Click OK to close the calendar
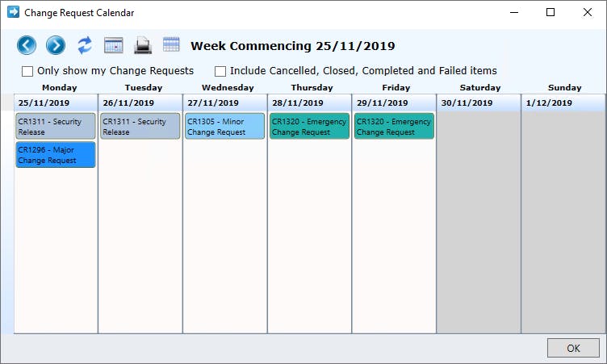 pyautogui.click(x=573, y=348)
